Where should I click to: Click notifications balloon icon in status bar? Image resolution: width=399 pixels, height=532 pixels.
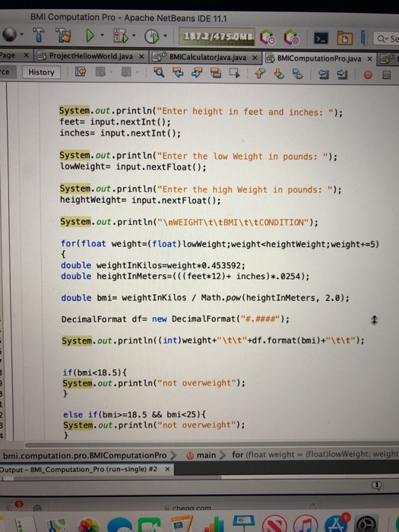click(x=376, y=486)
